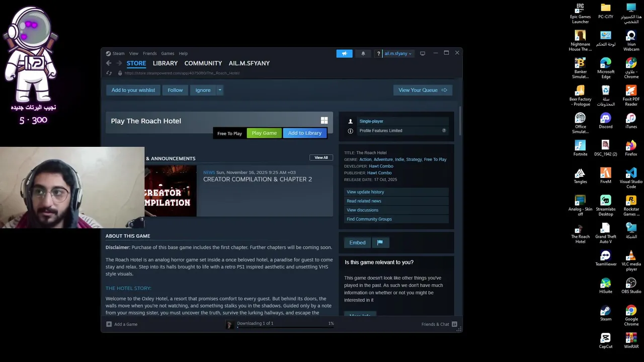Open Friends & Chat icon
The height and width of the screenshot is (362, 644).
(x=454, y=324)
